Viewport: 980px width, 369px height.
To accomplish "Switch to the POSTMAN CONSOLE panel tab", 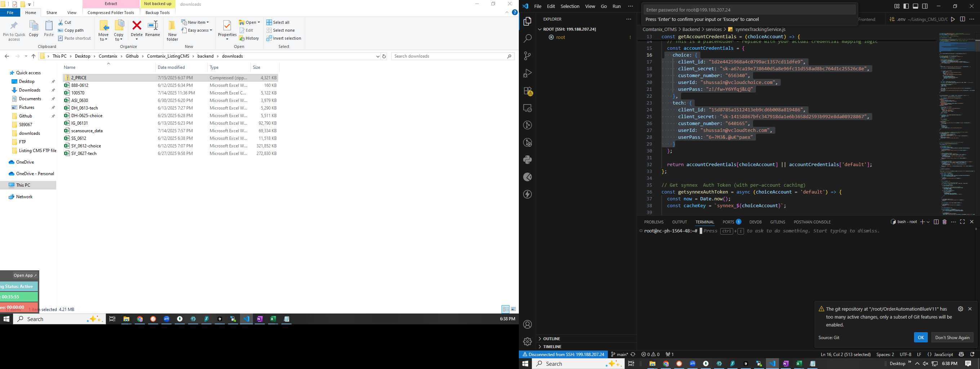I will click(812, 222).
